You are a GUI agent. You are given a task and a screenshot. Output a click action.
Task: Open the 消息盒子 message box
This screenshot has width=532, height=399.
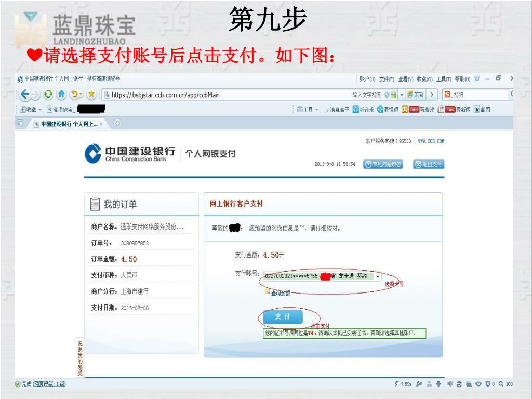[337, 110]
